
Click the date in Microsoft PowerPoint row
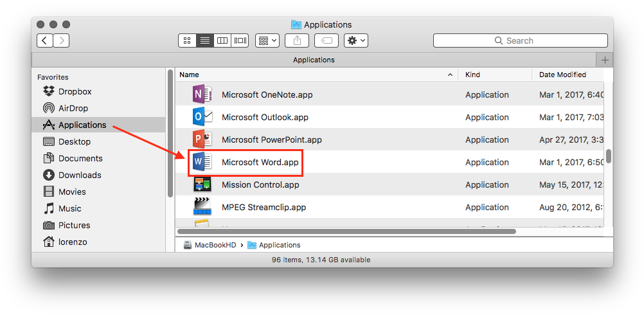[571, 140]
